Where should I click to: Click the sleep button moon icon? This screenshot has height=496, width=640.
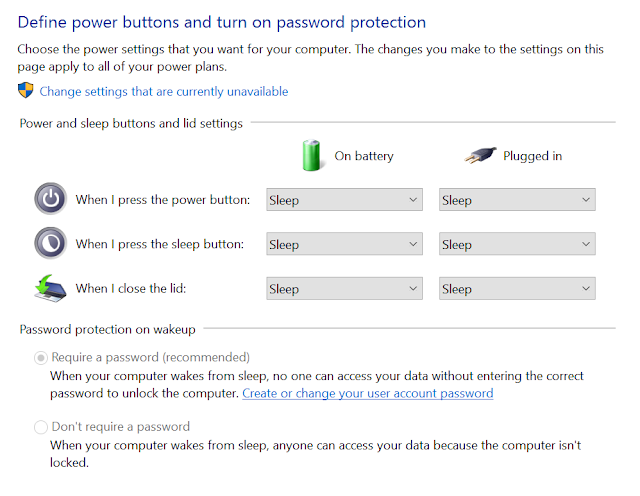51,243
